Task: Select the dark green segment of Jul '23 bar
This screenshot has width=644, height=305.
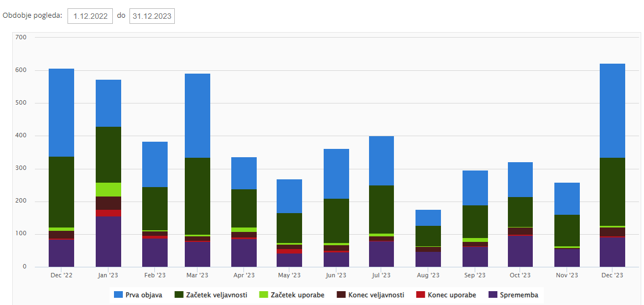Action: point(381,209)
